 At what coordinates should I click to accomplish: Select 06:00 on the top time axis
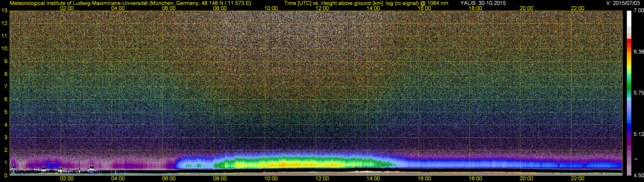click(x=169, y=8)
